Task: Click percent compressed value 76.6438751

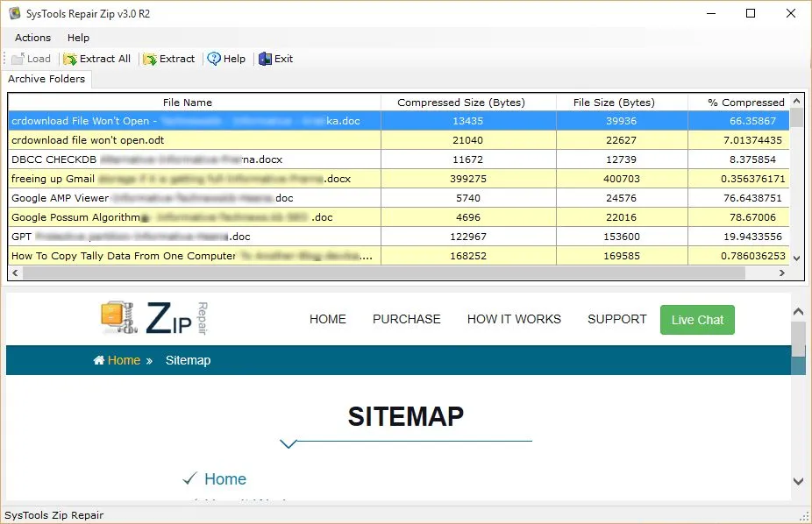Action: pyautogui.click(x=752, y=198)
